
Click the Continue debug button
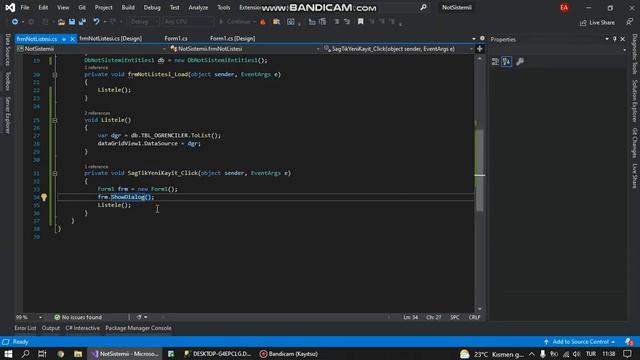[236, 22]
